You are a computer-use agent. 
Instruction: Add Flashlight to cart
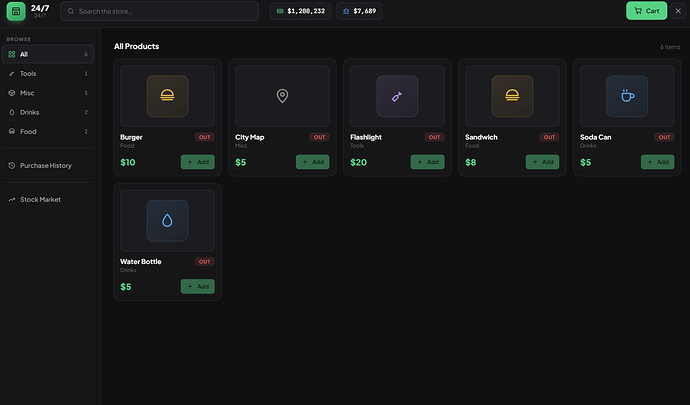[x=427, y=162]
